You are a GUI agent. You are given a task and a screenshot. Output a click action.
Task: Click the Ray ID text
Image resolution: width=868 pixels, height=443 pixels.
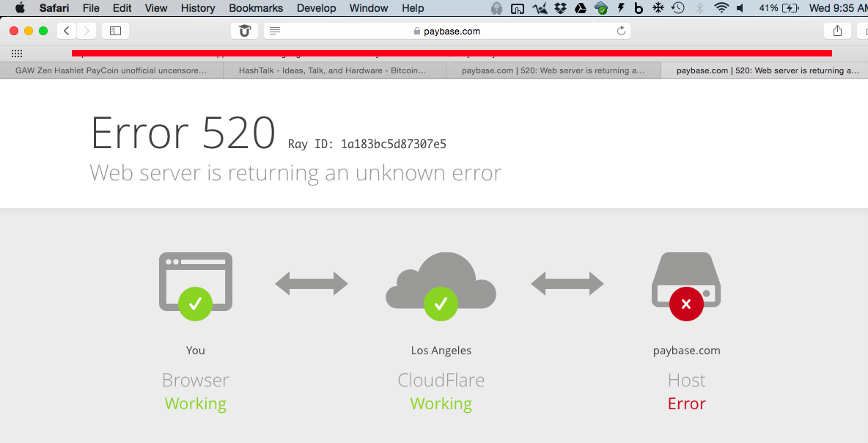[x=367, y=144]
